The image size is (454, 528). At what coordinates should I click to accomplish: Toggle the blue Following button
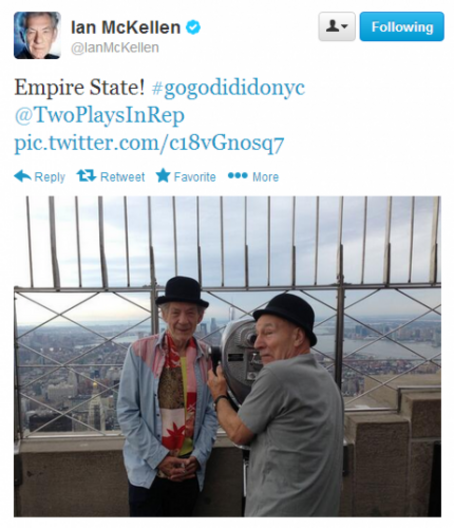coord(402,27)
